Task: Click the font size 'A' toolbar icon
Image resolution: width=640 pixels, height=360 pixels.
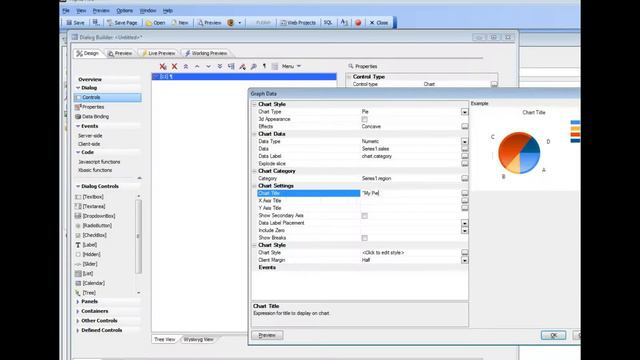Action: (x=344, y=23)
